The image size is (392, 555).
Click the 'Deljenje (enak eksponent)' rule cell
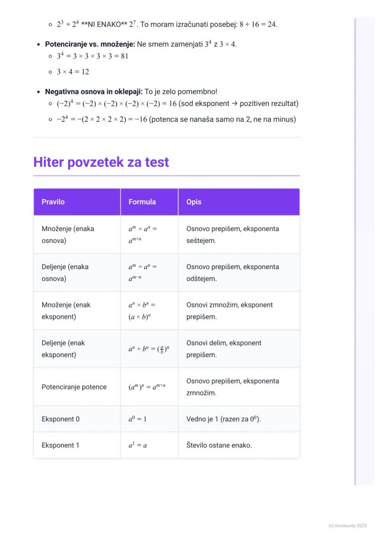63,349
